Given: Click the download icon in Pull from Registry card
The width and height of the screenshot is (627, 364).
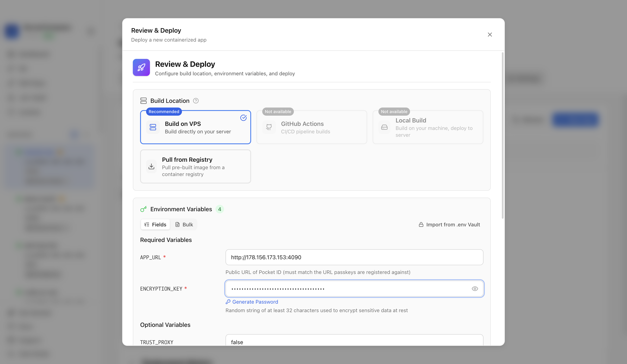Looking at the screenshot, I should tap(151, 166).
